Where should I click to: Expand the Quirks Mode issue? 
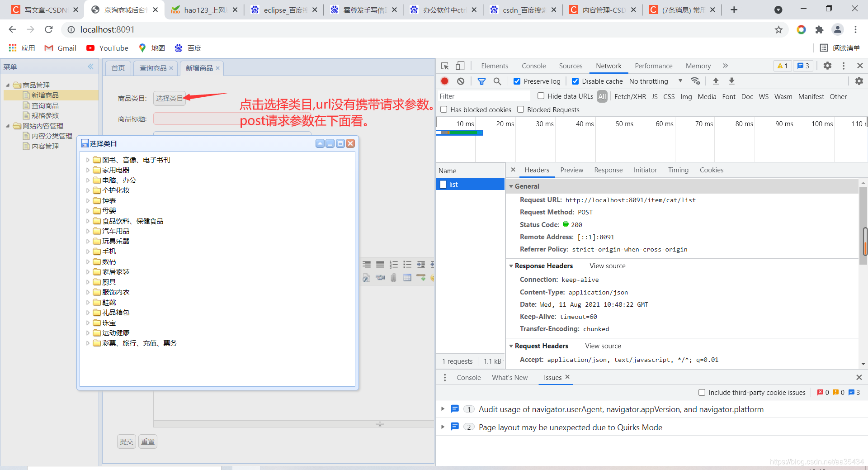coord(443,427)
